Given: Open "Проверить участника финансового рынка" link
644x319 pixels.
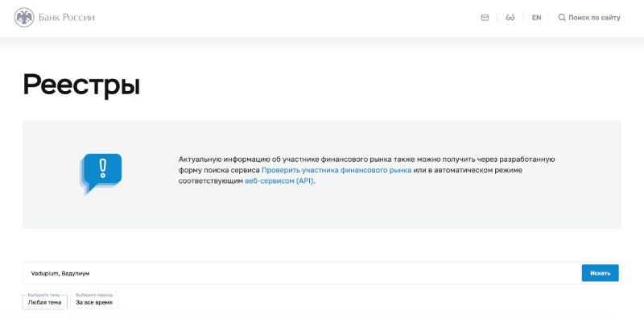Looking at the screenshot, I should [x=336, y=170].
